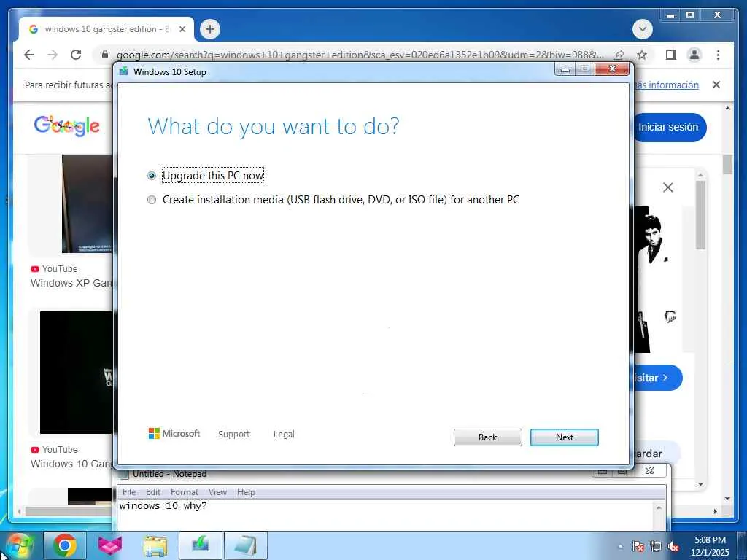The image size is (747, 560).
Task: Click the Chrome address bar URL
Action: click(360, 55)
